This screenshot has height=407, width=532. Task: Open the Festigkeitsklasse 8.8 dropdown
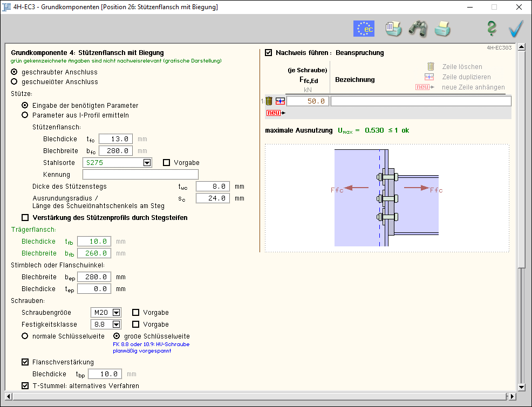(x=116, y=325)
